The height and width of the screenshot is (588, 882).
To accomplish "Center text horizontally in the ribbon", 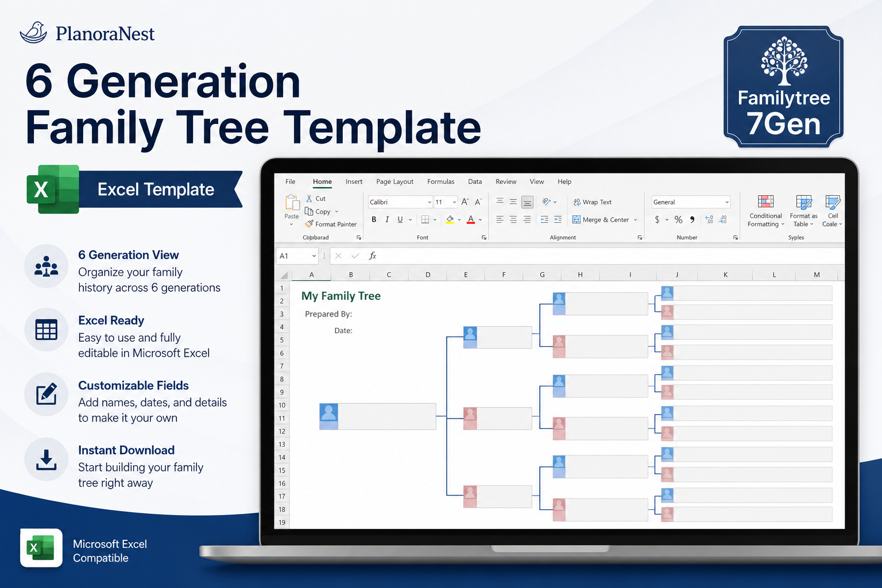I will [513, 219].
